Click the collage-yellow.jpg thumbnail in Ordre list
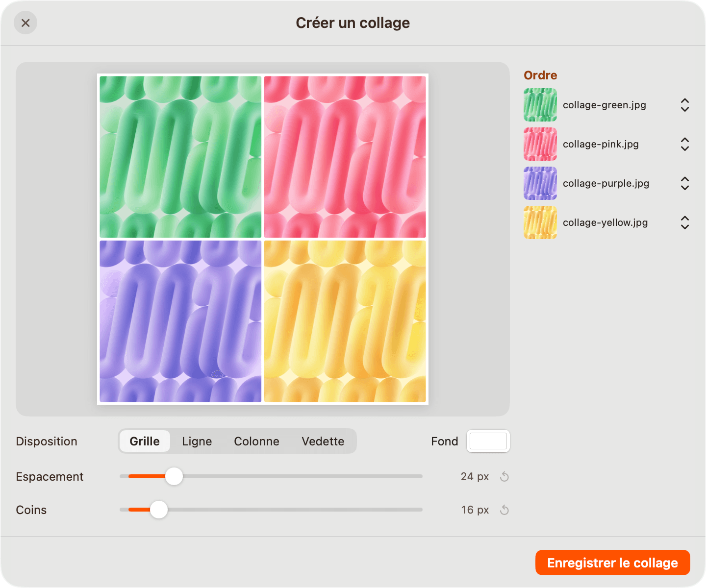This screenshot has width=706, height=588. tap(540, 222)
